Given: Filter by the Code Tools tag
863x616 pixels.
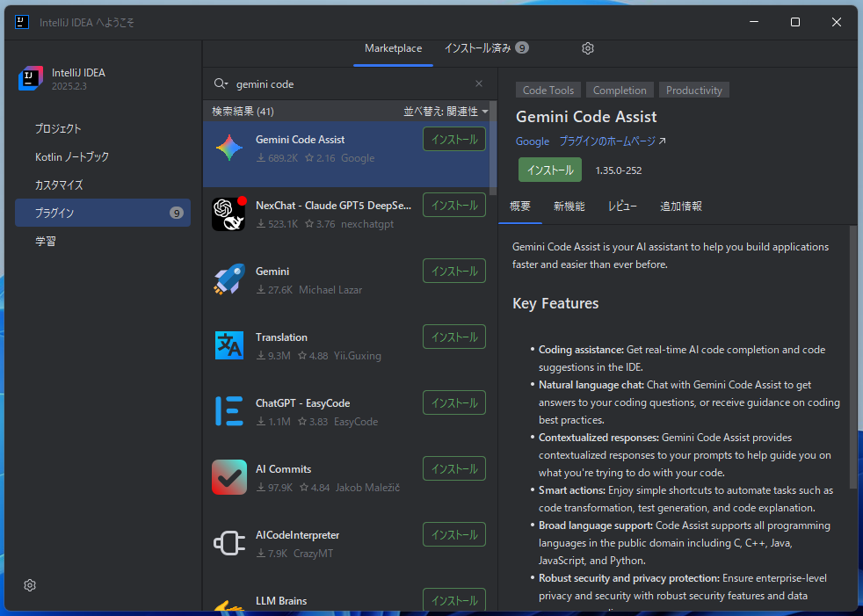Looking at the screenshot, I should pyautogui.click(x=548, y=90).
